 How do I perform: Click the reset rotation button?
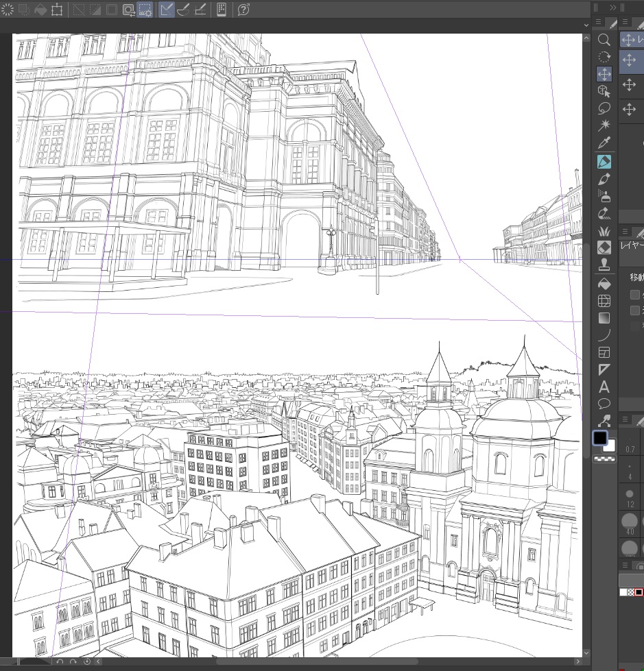point(87,661)
